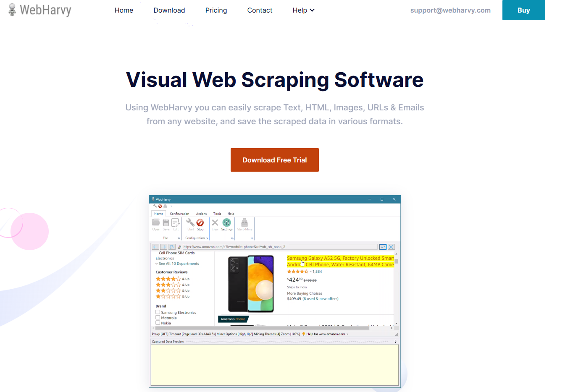This screenshot has height=392, width=573.
Task: Click the quick access miner icon
Action: click(165, 206)
